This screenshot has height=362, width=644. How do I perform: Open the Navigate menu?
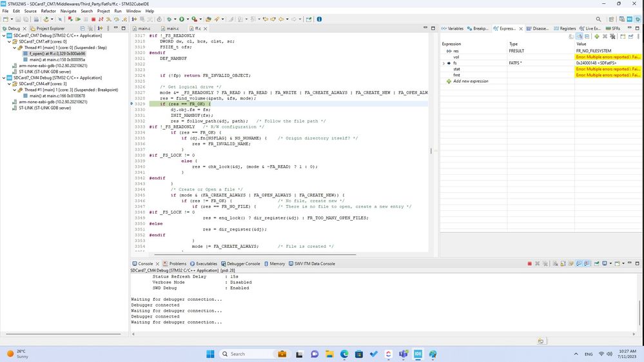(68, 11)
